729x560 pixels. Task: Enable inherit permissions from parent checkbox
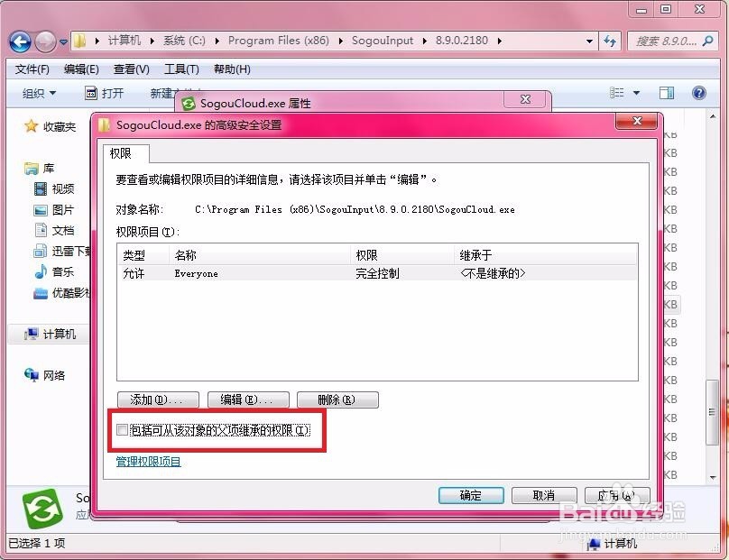coord(123,430)
